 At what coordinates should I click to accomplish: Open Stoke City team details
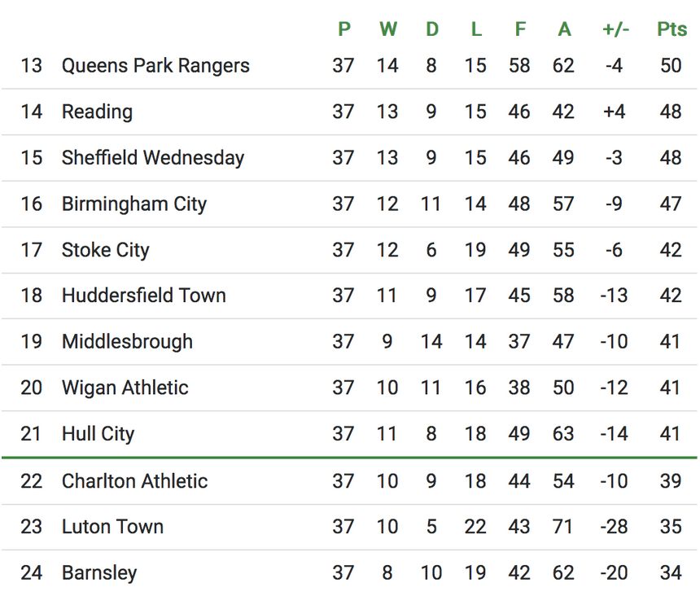pos(106,250)
